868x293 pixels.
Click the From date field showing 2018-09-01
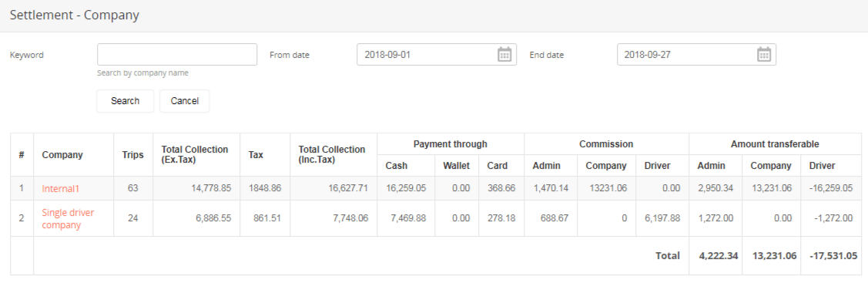[437, 54]
